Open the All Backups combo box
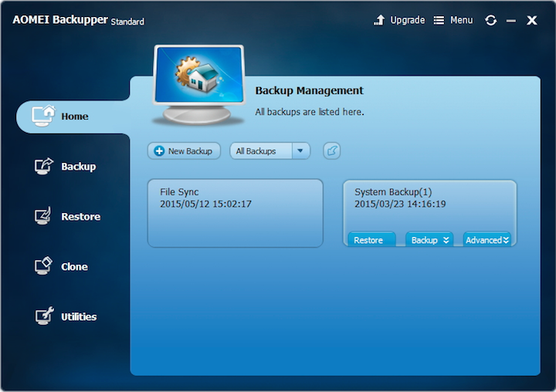The width and height of the screenshot is (556, 392). [270, 151]
